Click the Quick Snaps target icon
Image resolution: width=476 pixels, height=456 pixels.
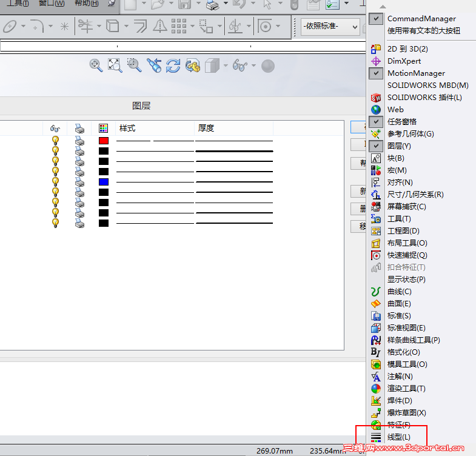(x=264, y=26)
